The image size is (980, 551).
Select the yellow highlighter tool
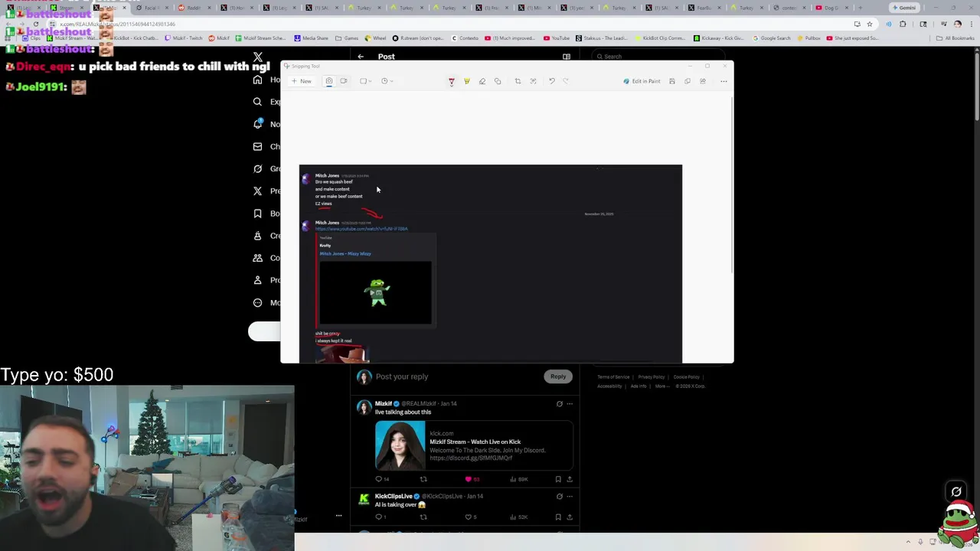466,81
